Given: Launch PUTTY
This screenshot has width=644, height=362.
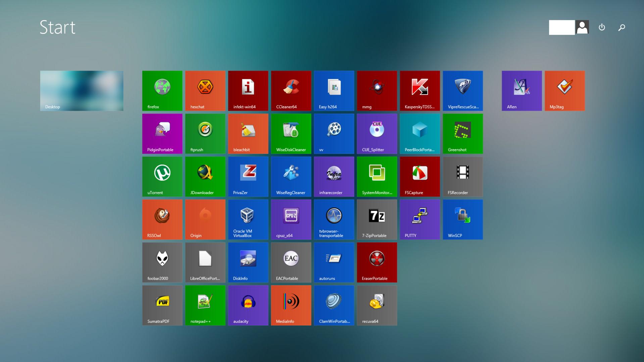Looking at the screenshot, I should click(x=420, y=219).
